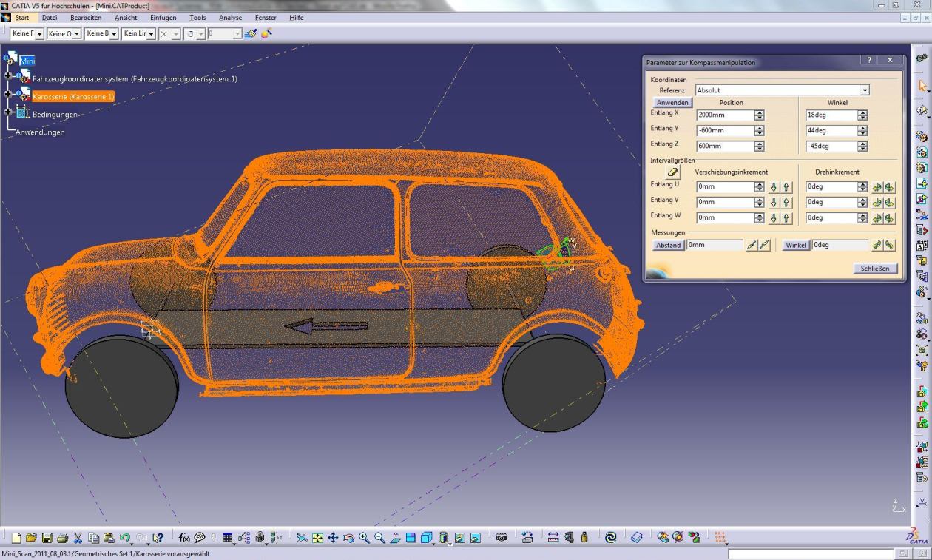Image resolution: width=932 pixels, height=560 pixels.
Task: Expand the Karosserie tree node
Action: [8, 93]
